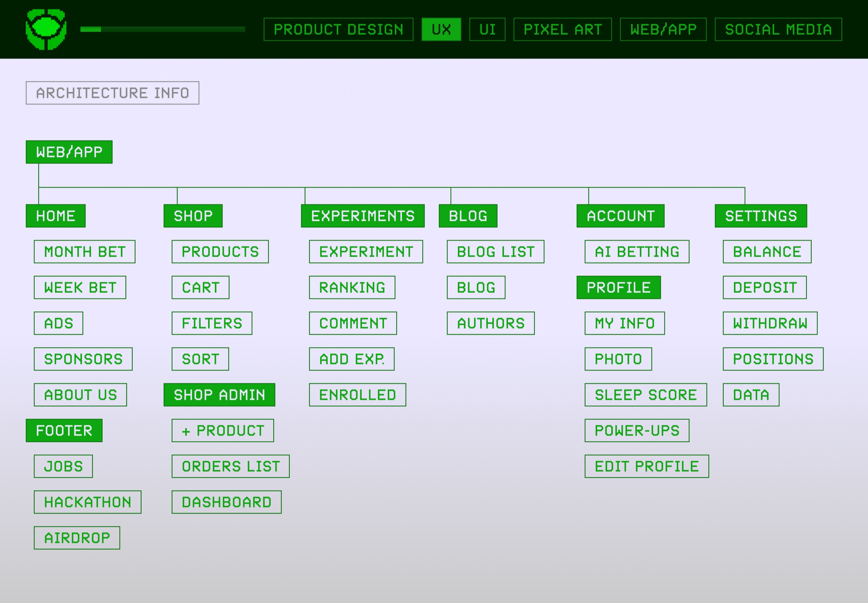Select the Settings section node
The width and height of the screenshot is (868, 603).
(761, 216)
